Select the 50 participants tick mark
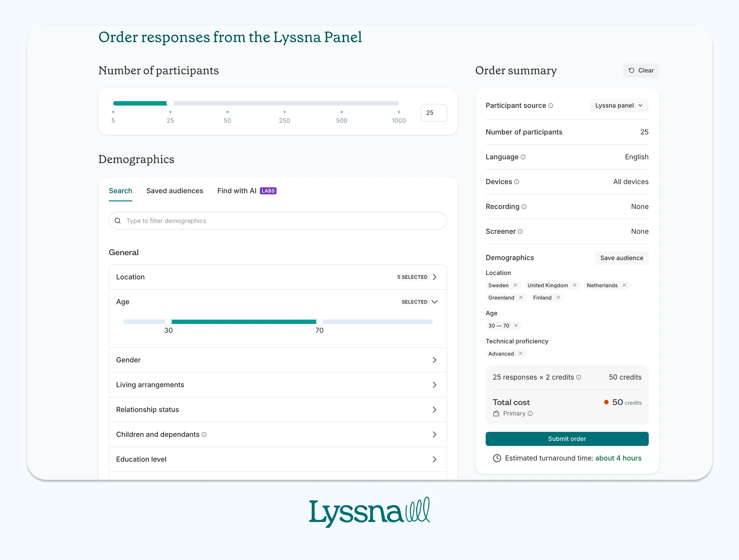The image size is (739, 560). [228, 112]
